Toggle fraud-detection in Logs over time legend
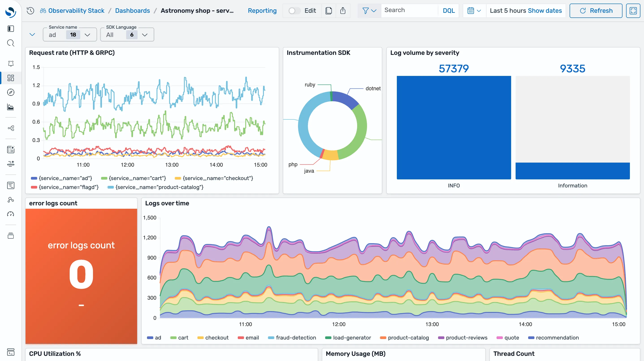The height and width of the screenshot is (361, 644). (292, 337)
